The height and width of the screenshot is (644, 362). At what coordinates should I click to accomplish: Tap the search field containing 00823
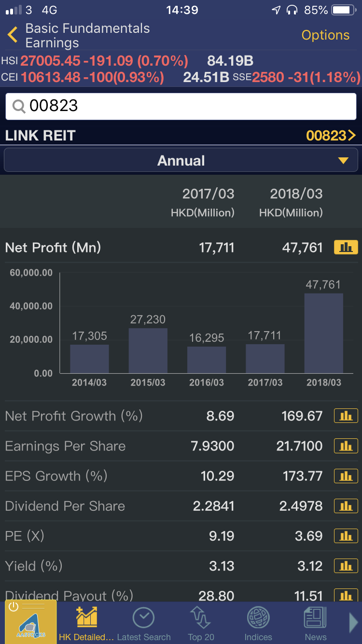coord(181,106)
